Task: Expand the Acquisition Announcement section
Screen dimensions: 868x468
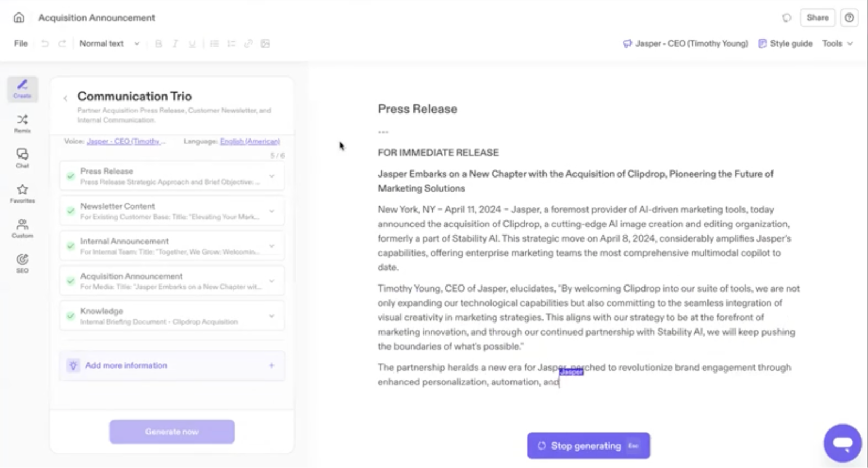Action: 271,281
